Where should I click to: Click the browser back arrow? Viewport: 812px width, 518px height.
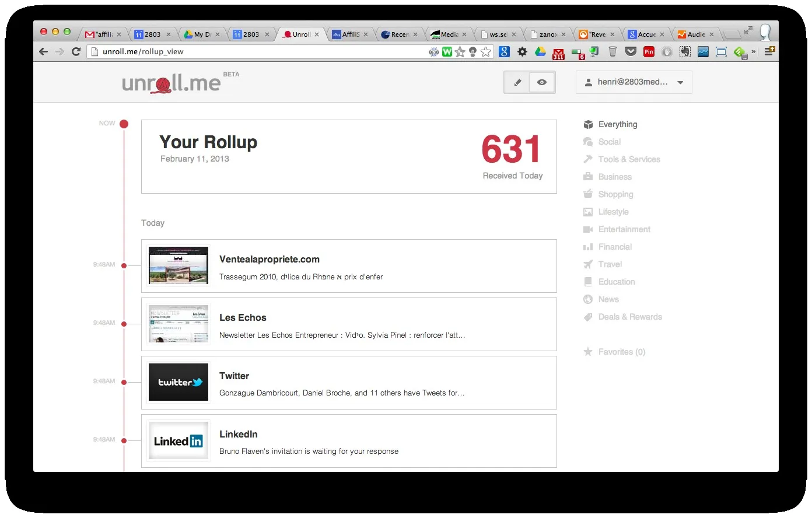click(43, 52)
